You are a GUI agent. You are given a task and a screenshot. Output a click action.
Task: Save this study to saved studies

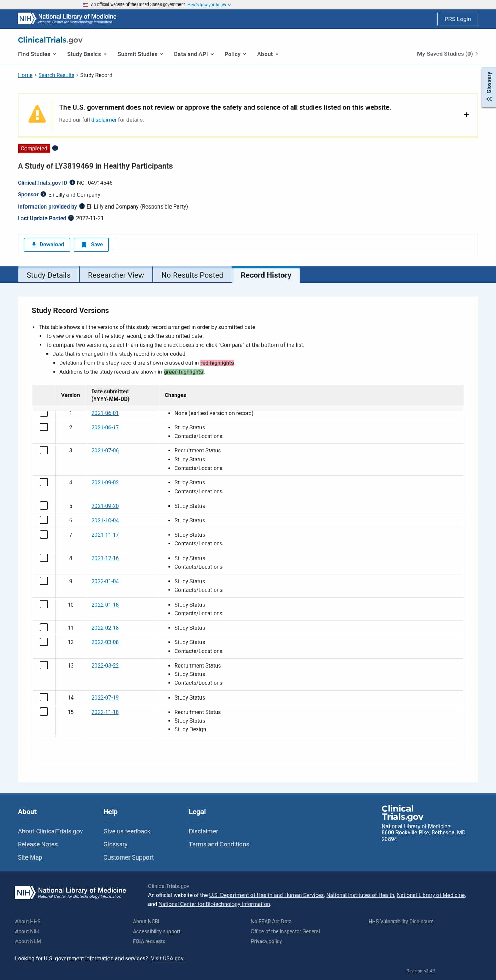tap(91, 244)
